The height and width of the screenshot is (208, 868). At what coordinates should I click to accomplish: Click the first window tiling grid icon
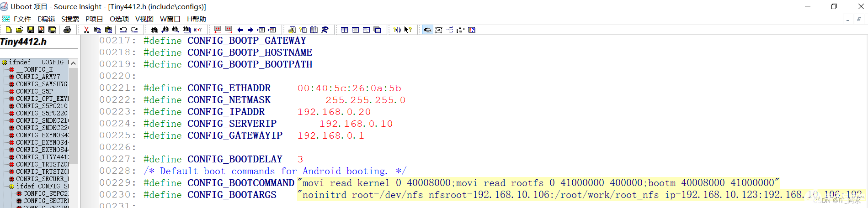tap(345, 30)
